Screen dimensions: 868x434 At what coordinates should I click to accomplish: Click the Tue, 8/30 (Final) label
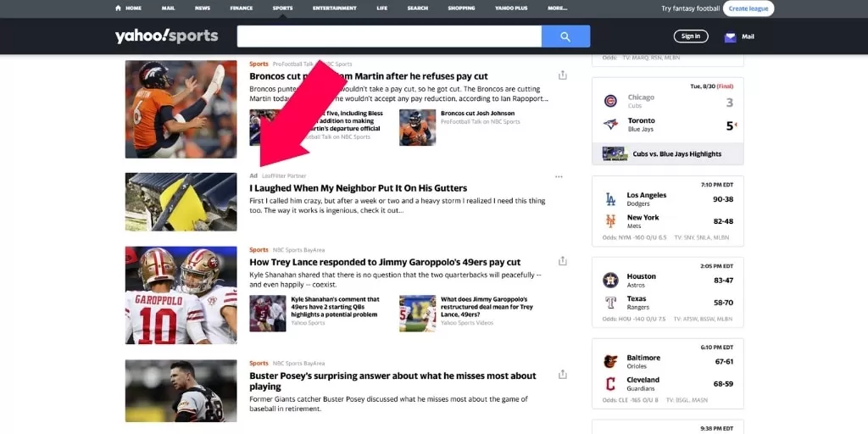711,86
